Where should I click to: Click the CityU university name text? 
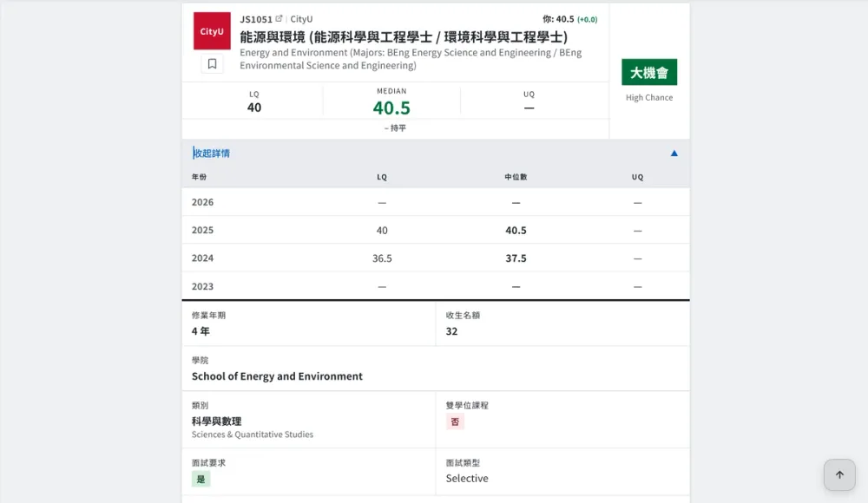coord(302,19)
